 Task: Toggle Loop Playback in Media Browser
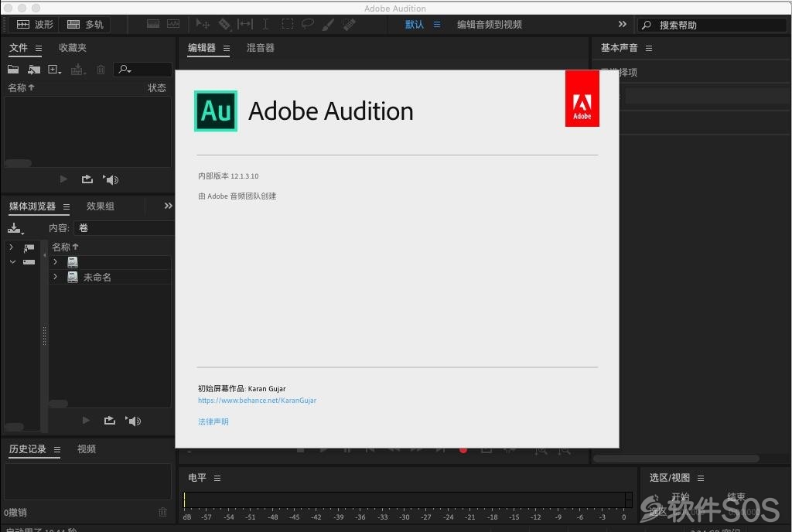[x=109, y=421]
